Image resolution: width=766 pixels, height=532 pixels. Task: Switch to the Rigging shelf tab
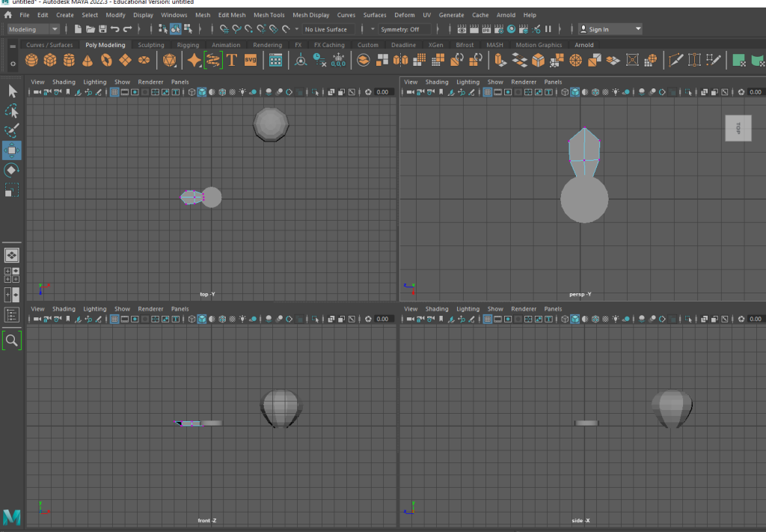click(188, 45)
